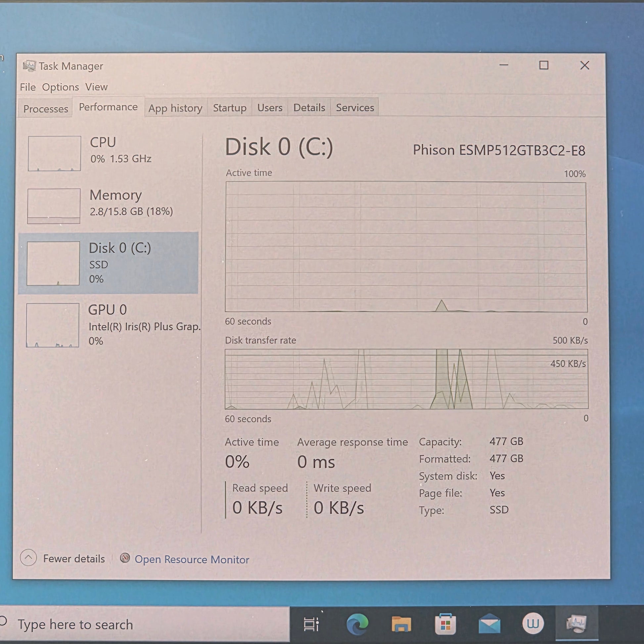The image size is (644, 644).
Task: Click the GPU 0 sidebar entry
Action: [x=110, y=325]
